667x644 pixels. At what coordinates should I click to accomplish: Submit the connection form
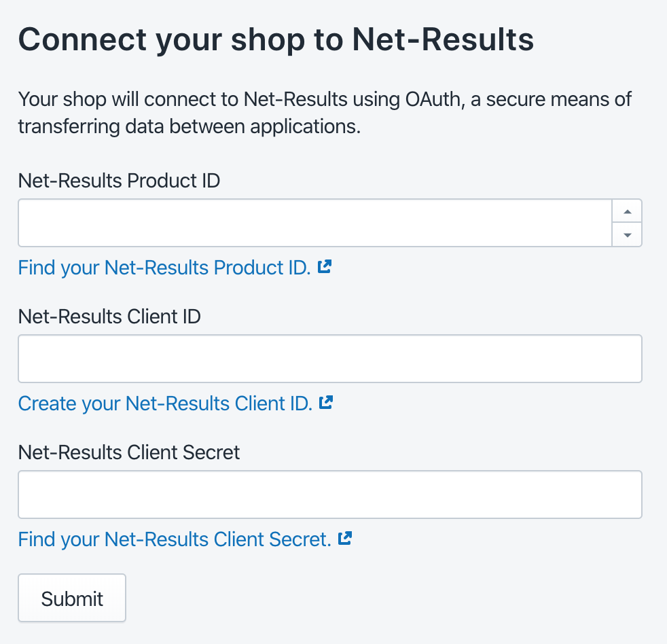click(72, 598)
